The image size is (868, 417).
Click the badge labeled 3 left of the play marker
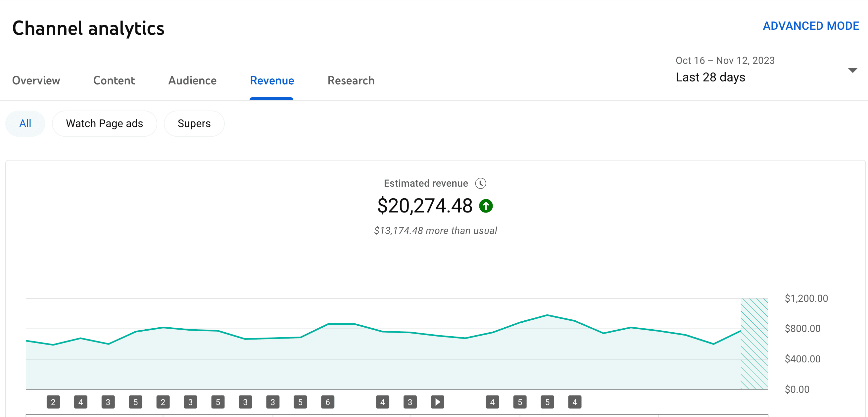[410, 402]
